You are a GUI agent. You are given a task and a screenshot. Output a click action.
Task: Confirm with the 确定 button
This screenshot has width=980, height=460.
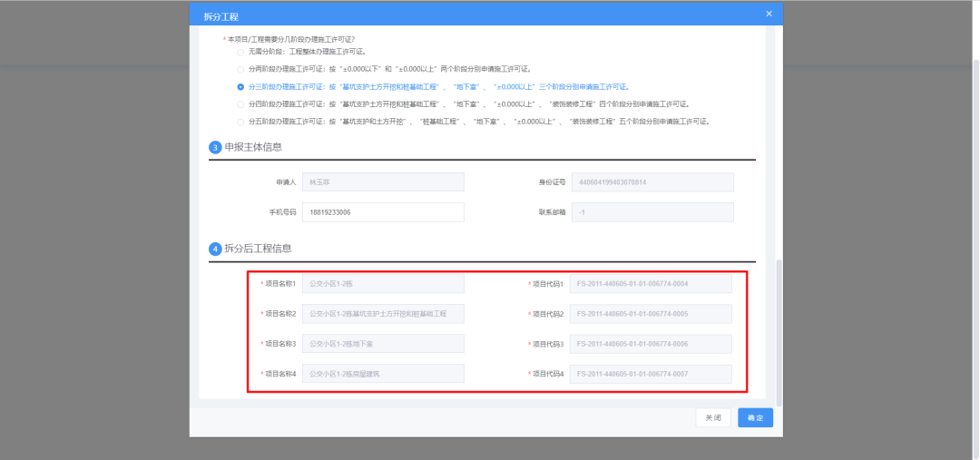(x=756, y=417)
